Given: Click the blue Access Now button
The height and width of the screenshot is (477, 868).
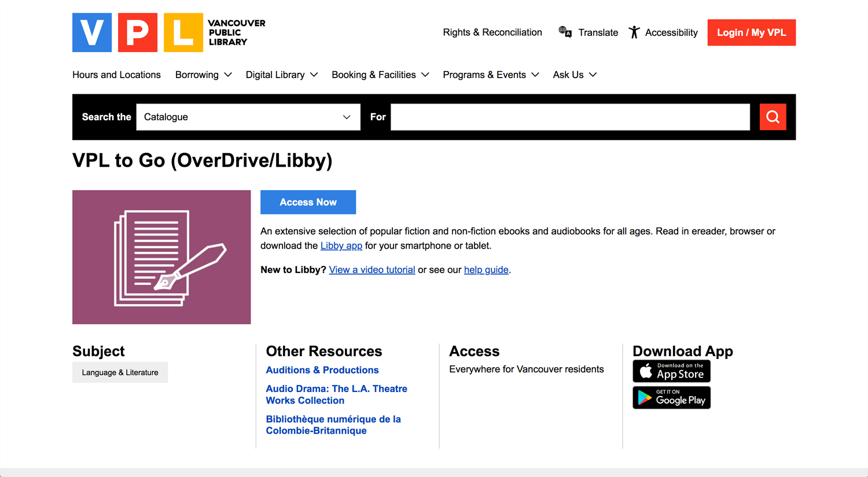Looking at the screenshot, I should [308, 202].
